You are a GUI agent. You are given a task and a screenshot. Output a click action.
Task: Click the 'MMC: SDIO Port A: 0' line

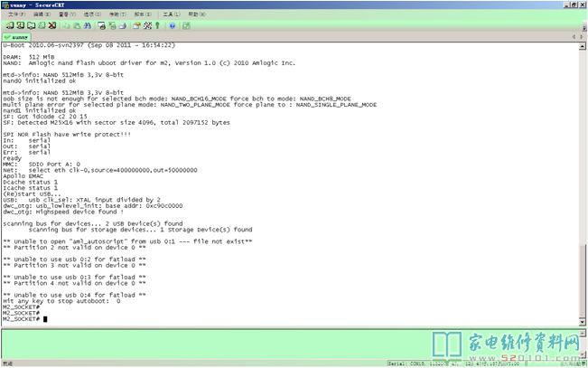pyautogui.click(x=42, y=165)
